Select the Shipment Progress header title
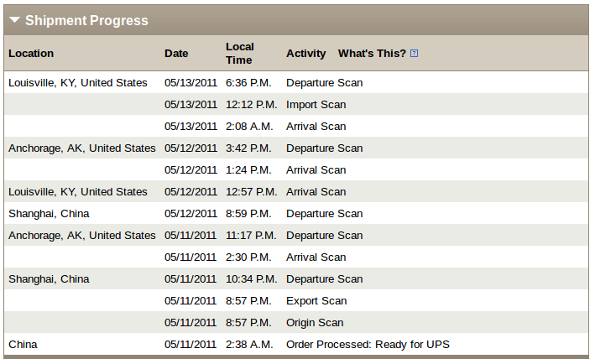595x364 pixels. 86,20
